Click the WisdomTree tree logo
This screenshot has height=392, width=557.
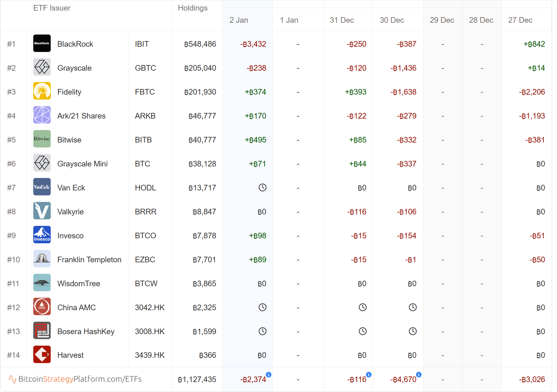pyautogui.click(x=42, y=283)
